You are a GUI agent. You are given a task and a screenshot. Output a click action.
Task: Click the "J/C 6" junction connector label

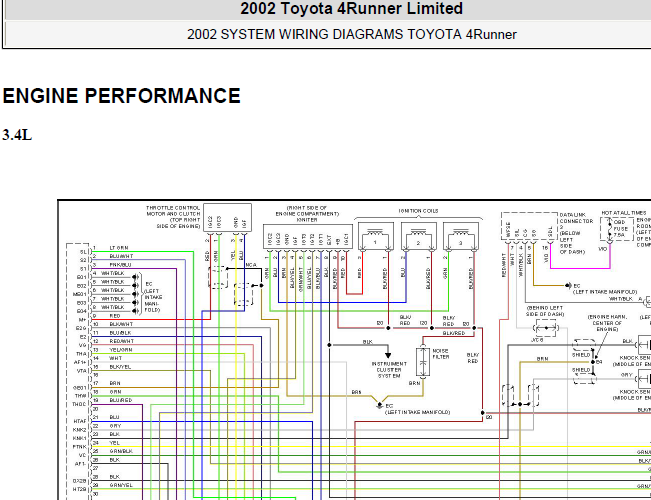537,340
